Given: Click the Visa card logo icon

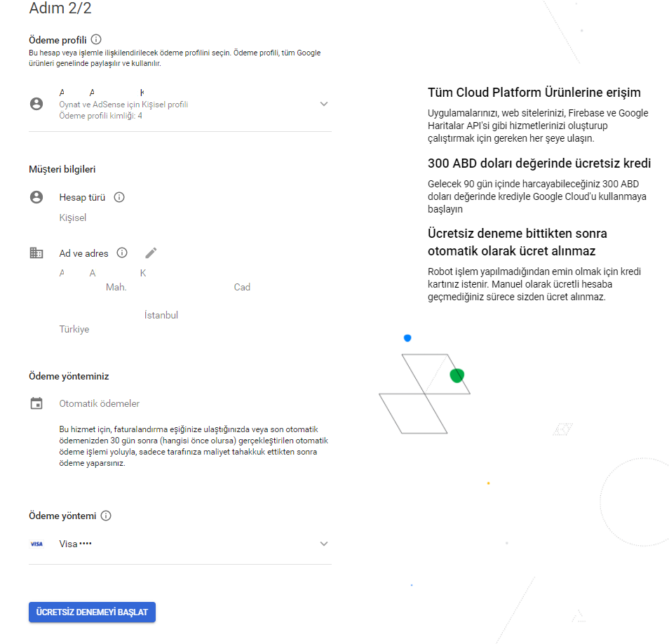Looking at the screenshot, I should pos(36,544).
